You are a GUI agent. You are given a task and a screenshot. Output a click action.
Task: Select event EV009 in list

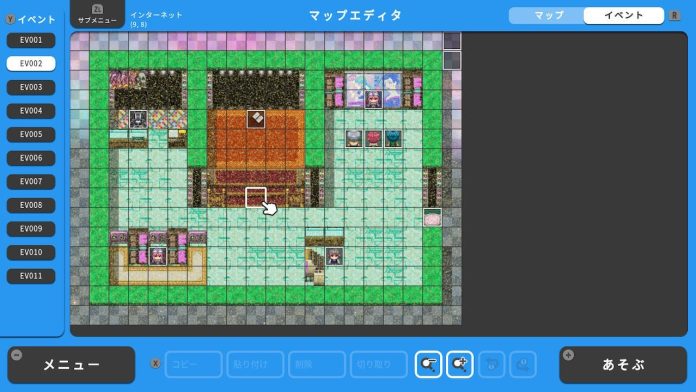(x=31, y=229)
